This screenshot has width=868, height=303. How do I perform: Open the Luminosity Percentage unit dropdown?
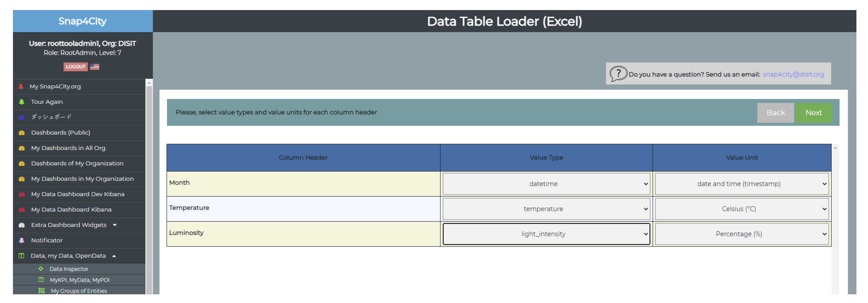pyautogui.click(x=741, y=234)
